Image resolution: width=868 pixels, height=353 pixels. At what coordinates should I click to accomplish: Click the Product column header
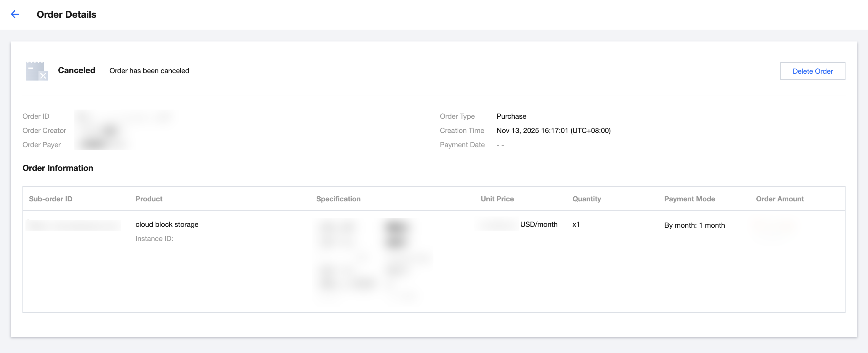[x=149, y=199]
